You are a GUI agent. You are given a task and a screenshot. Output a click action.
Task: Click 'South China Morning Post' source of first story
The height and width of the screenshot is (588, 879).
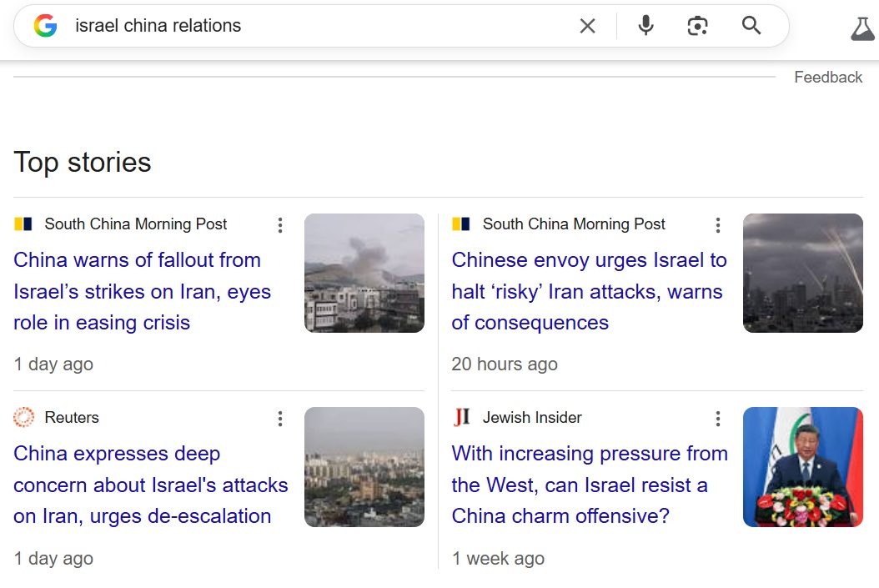tap(136, 224)
